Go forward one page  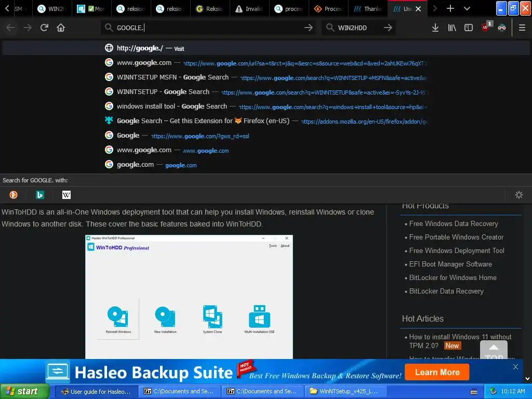28,28
